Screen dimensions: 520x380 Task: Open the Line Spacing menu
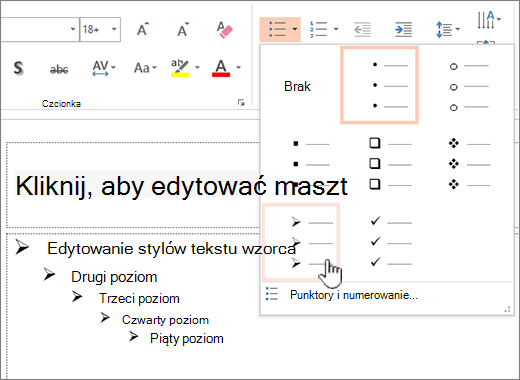coord(448,30)
